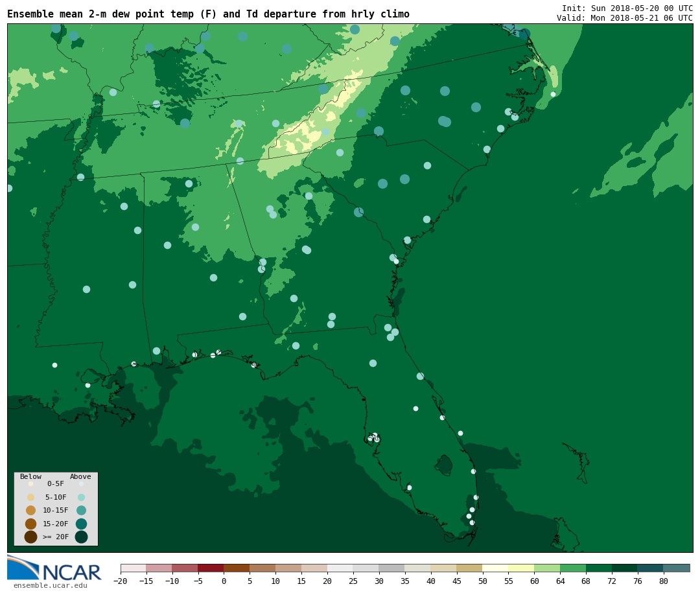Pick the 15 to 20 pale tan swatch
700x593 pixels.
[x=315, y=568]
